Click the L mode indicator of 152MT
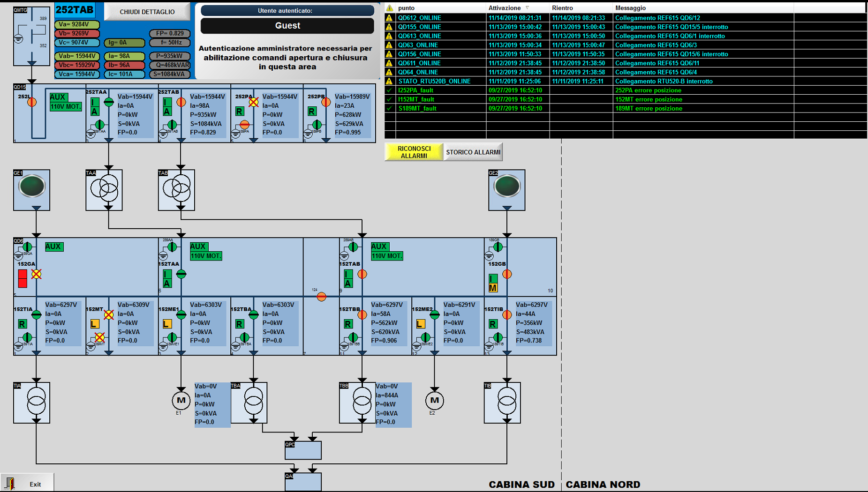Screen dimensions: 868x492 [95, 324]
